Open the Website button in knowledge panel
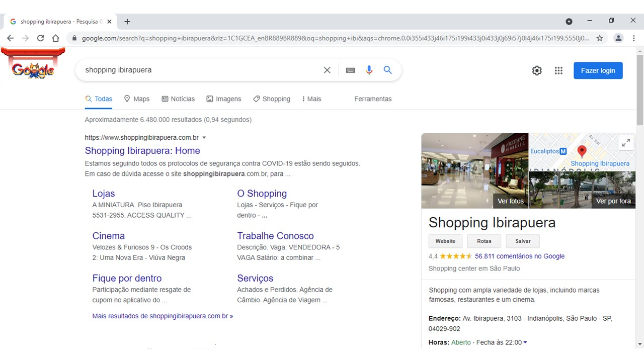Screen dimensions: 644x362 (445, 241)
